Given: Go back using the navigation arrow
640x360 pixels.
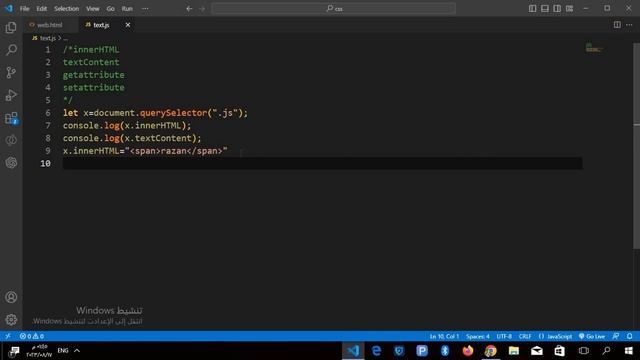Looking at the screenshot, I should tap(189, 9).
